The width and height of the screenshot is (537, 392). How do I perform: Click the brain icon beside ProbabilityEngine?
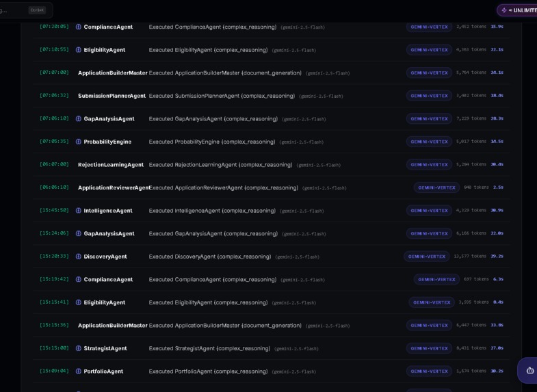point(79,142)
